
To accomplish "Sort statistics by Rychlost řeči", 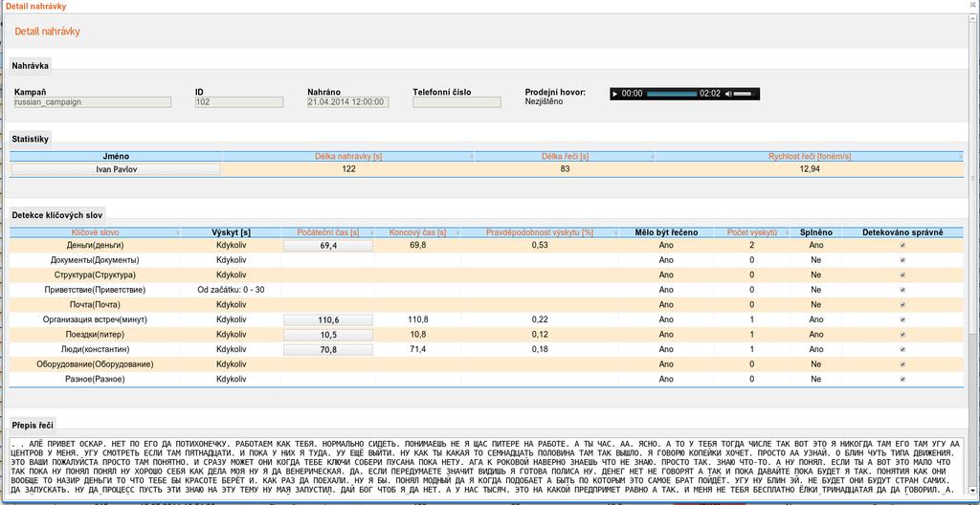I will click(x=810, y=156).
